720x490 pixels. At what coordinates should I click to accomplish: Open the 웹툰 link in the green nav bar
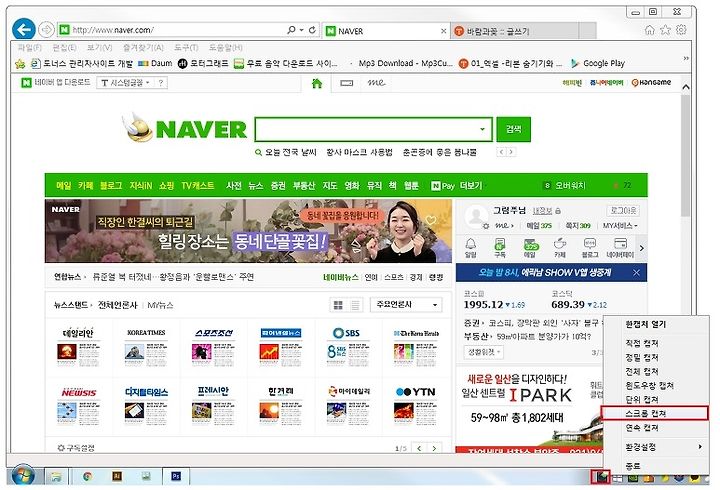pos(411,186)
